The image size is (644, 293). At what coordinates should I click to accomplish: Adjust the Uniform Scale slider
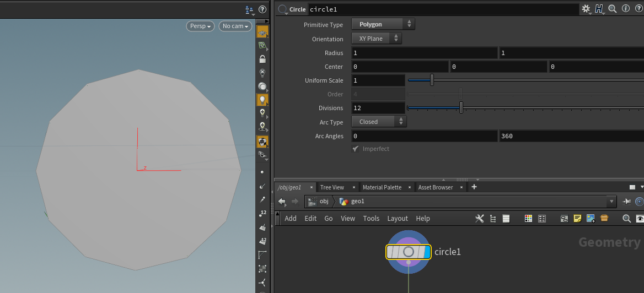[432, 80]
